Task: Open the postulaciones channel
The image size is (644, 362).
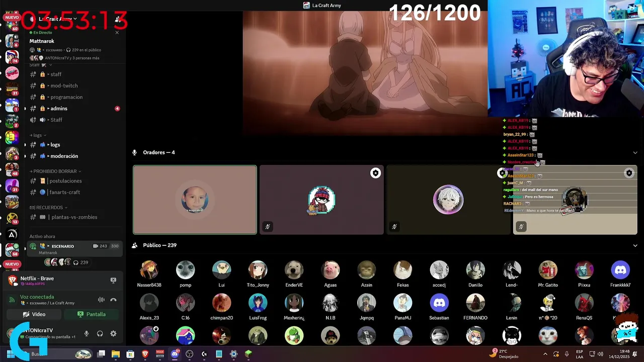Action: (74, 181)
